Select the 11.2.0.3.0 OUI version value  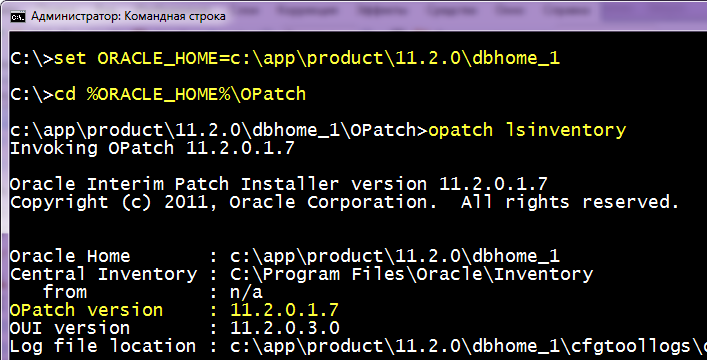click(x=285, y=328)
